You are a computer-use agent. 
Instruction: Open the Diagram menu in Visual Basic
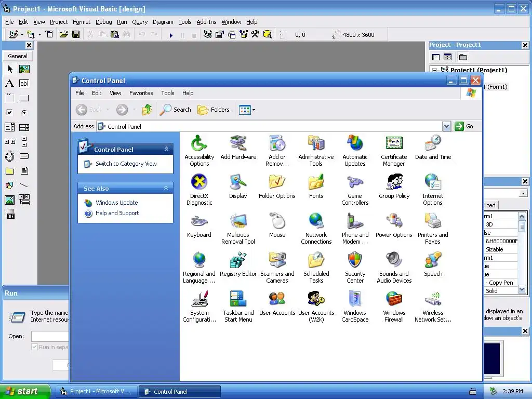163,22
